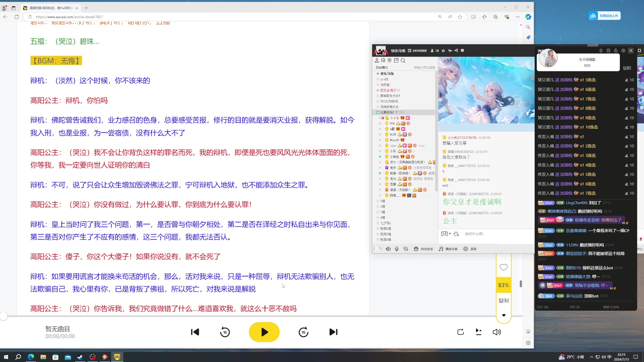Start recording via the 录音 icon
Viewport: 644px width, 362px height.
coord(469,249)
